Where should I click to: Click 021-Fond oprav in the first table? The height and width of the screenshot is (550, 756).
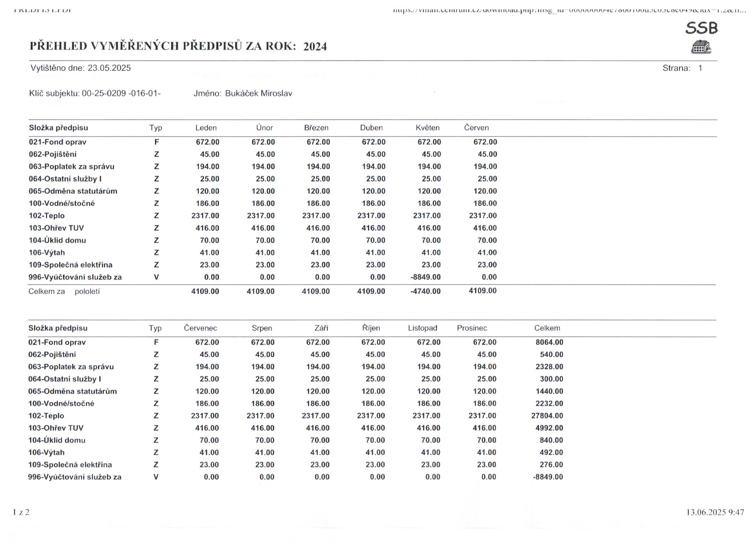(58, 142)
